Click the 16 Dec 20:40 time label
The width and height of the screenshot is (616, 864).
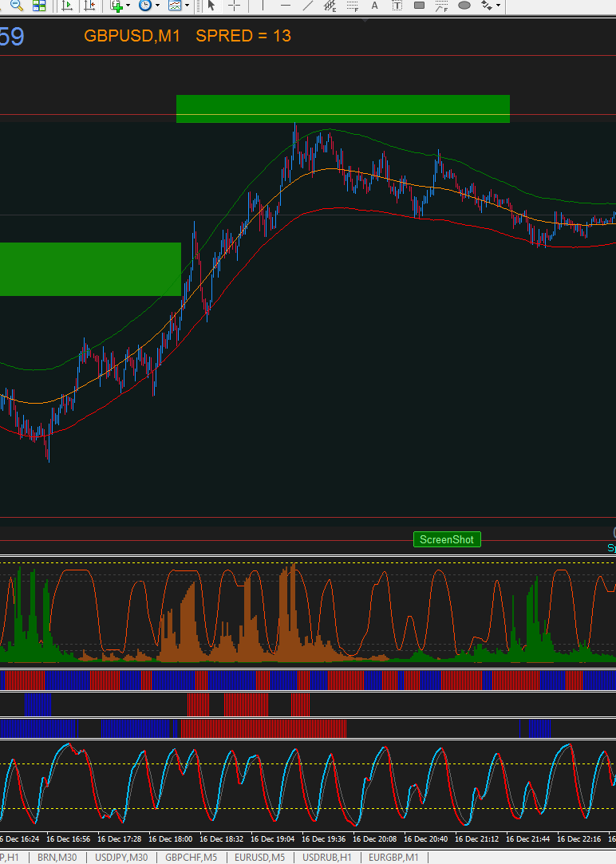[x=425, y=838]
